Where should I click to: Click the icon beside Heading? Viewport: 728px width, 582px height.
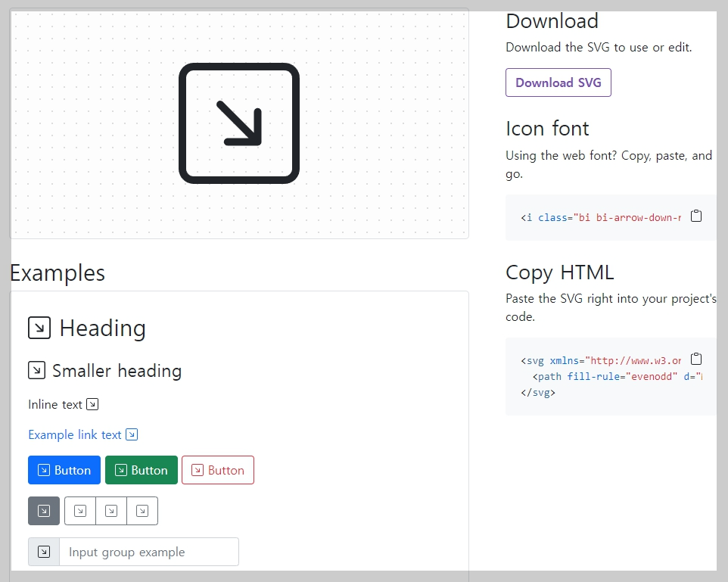[39, 328]
